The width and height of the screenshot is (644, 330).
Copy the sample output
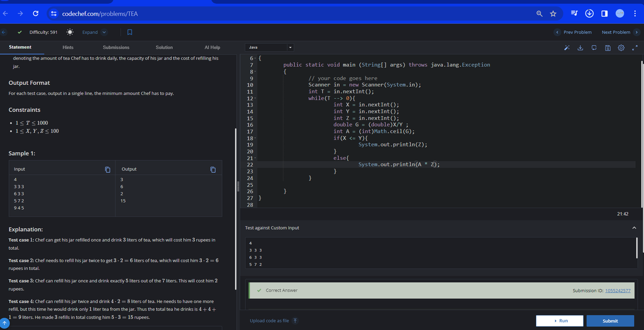coord(213,170)
